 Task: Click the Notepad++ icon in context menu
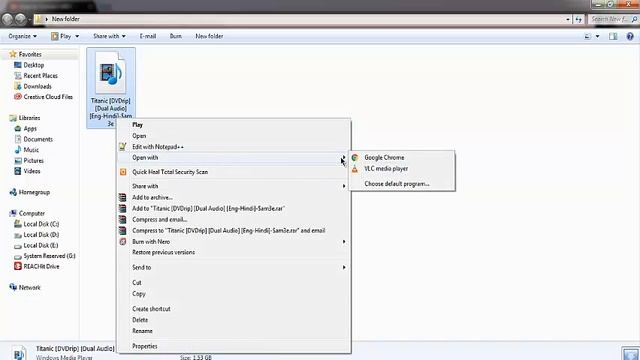click(122, 147)
